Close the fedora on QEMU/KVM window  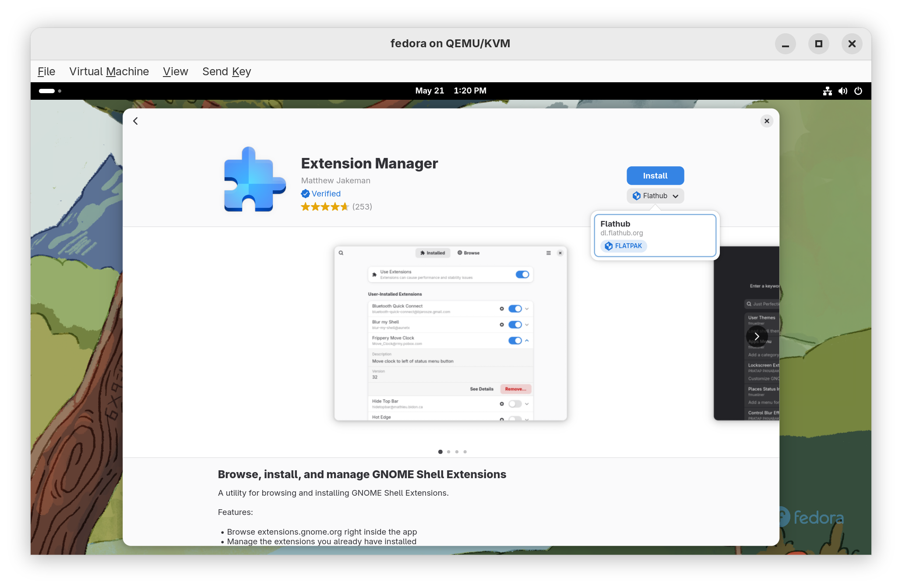852,44
